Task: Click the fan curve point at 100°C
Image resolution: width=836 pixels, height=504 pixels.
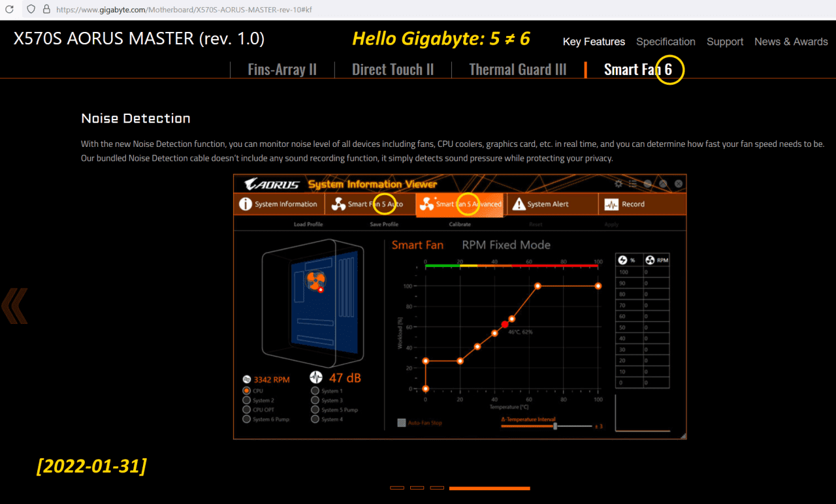Action: pos(598,286)
